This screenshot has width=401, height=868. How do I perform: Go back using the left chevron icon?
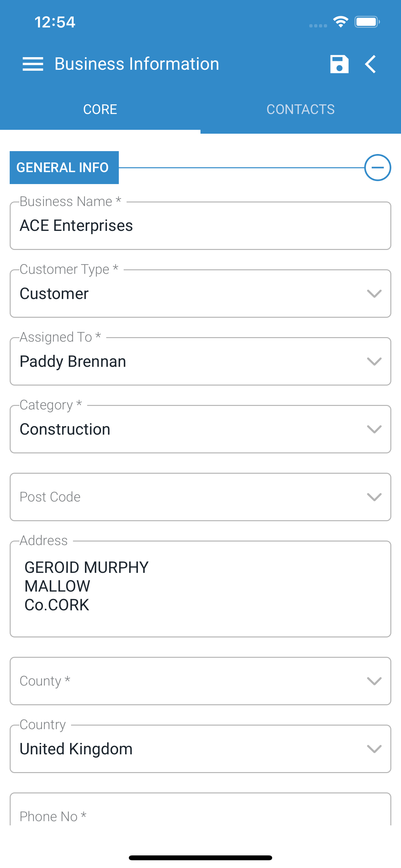(x=371, y=64)
